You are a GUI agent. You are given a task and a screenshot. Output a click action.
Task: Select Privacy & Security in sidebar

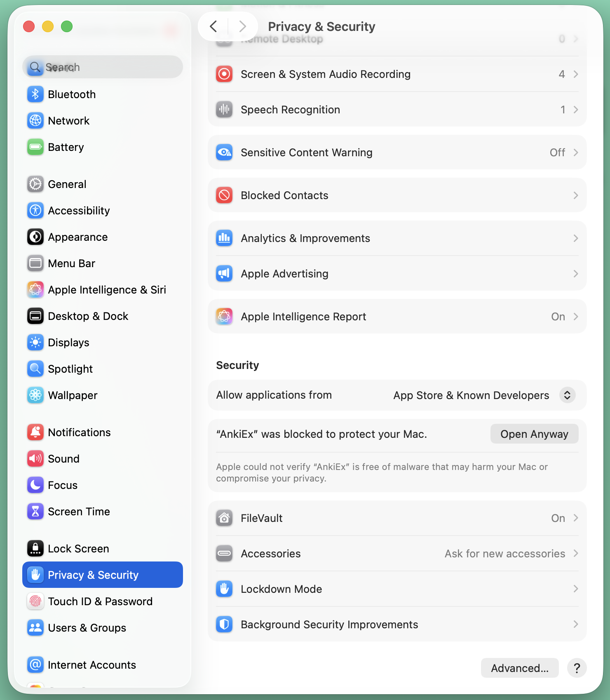[103, 575]
